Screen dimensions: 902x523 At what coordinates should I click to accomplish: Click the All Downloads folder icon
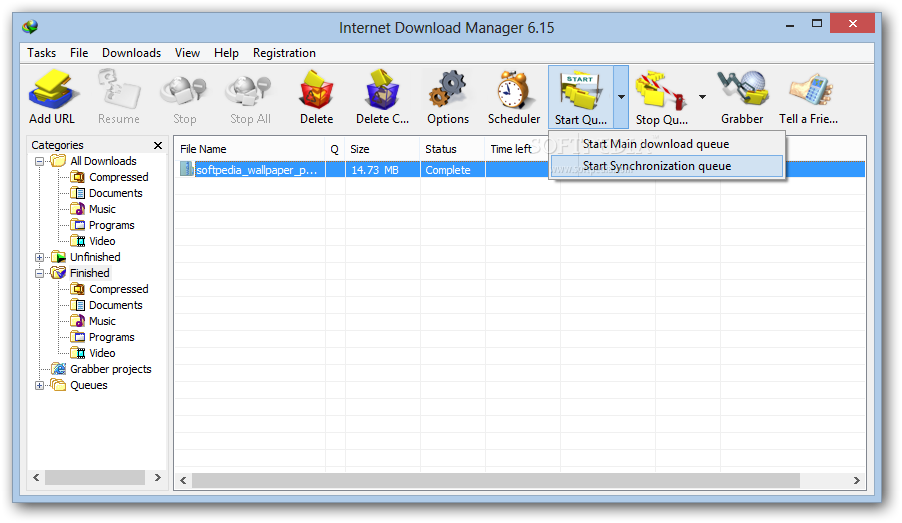(x=58, y=161)
